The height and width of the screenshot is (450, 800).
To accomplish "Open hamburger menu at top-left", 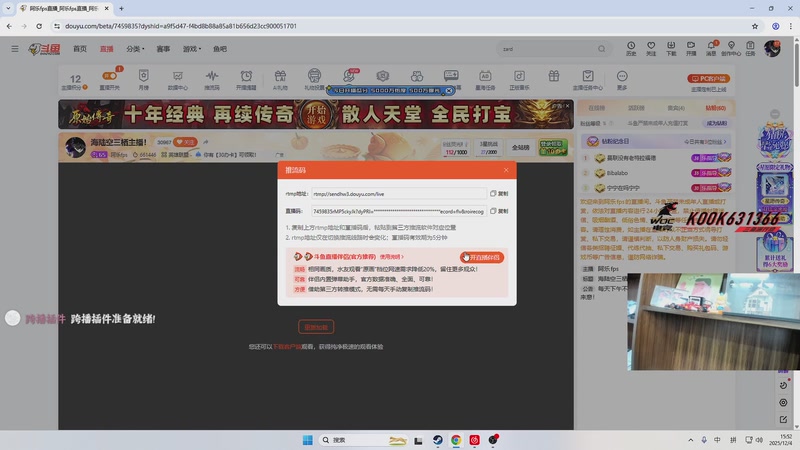I will [15, 48].
